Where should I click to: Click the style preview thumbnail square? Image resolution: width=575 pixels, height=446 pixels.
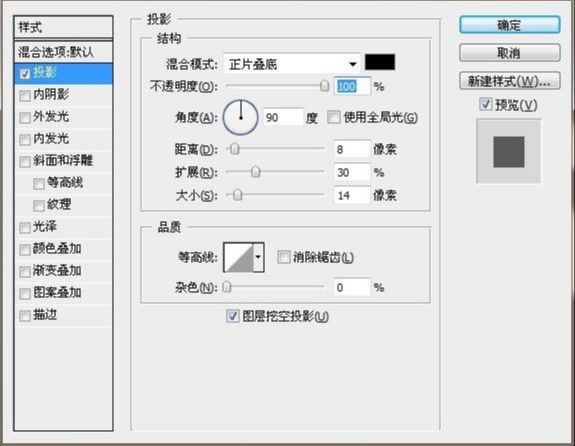tap(509, 152)
